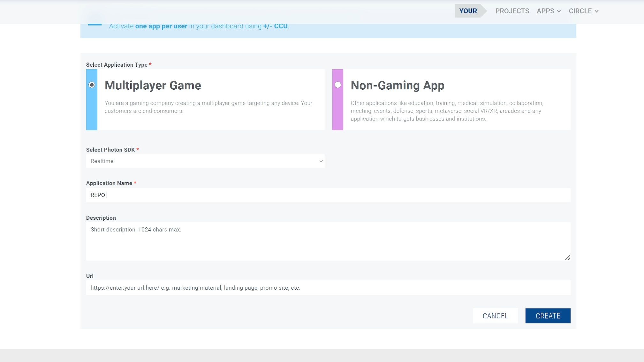This screenshot has width=644, height=362.
Task: Click the bold '+/- CCU' text in banner
Action: coord(275,26)
